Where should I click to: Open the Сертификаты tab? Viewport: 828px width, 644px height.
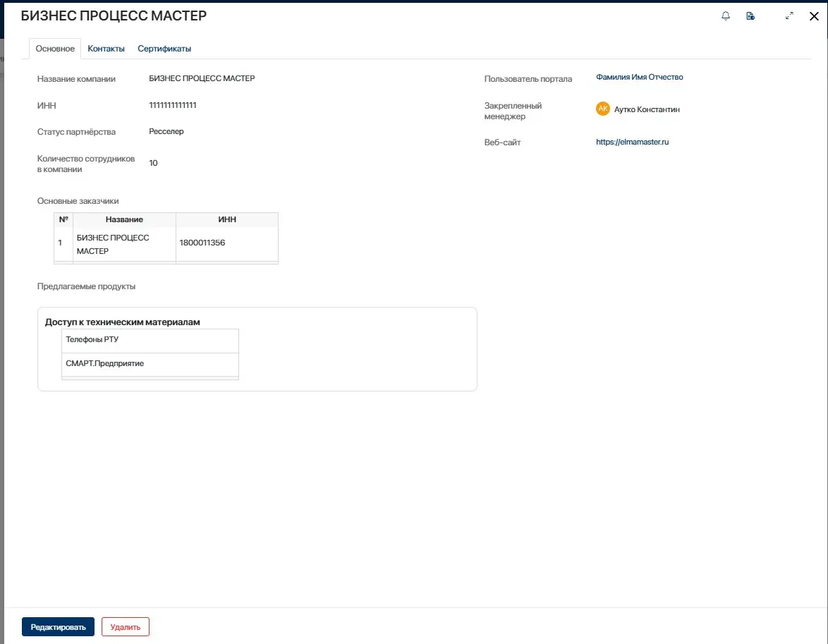click(x=164, y=49)
